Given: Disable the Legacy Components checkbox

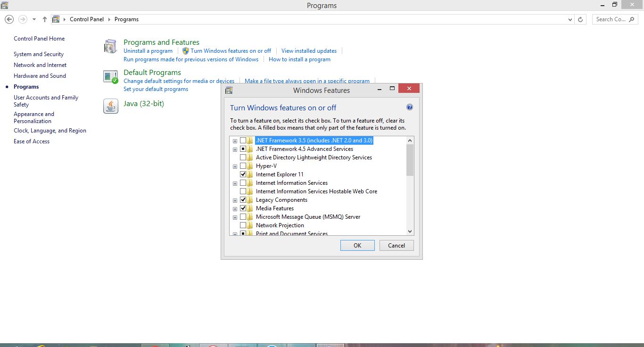Looking at the screenshot, I should click(243, 200).
